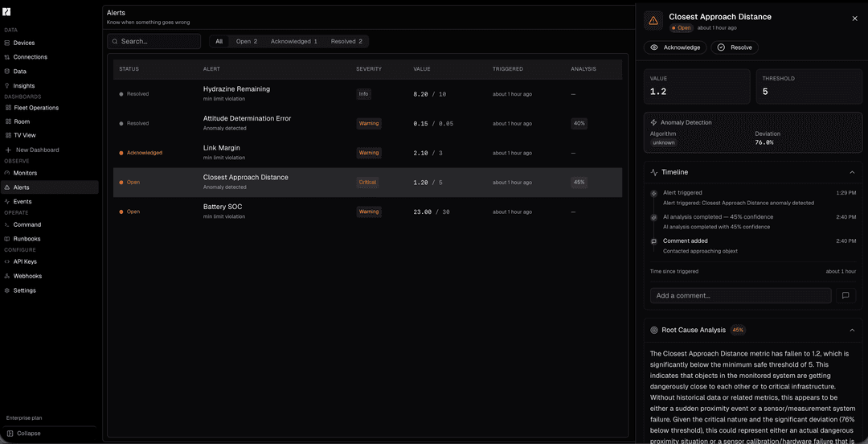Select the Hydrazine Remaining alert row
Screen dimensions: 868x444
coord(367,93)
